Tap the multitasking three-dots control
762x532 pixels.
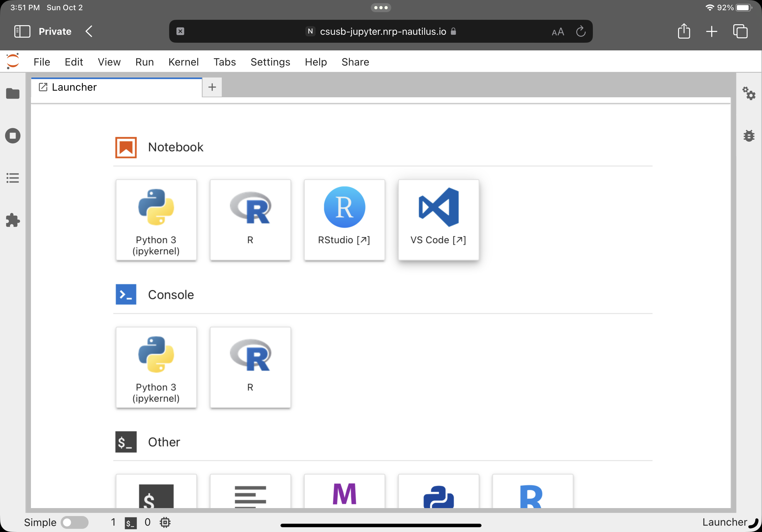(x=381, y=7)
